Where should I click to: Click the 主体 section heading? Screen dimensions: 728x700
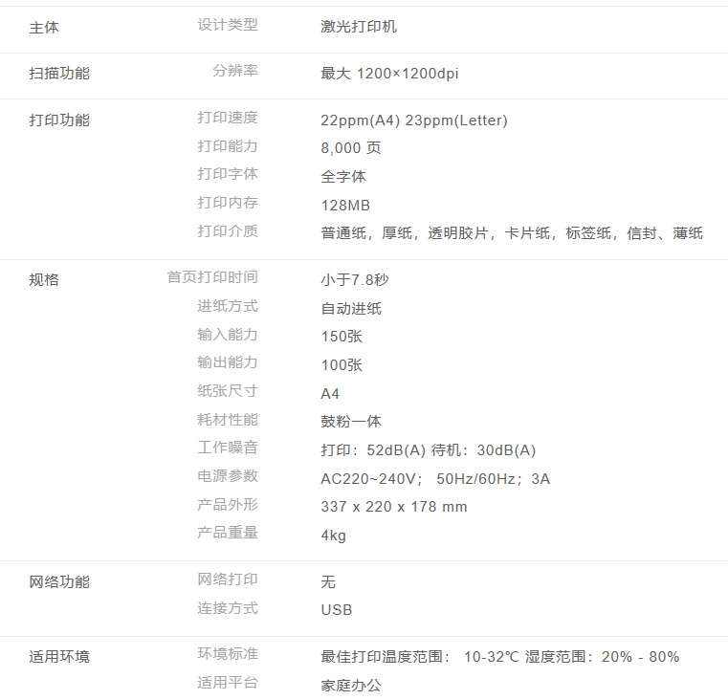[44, 28]
